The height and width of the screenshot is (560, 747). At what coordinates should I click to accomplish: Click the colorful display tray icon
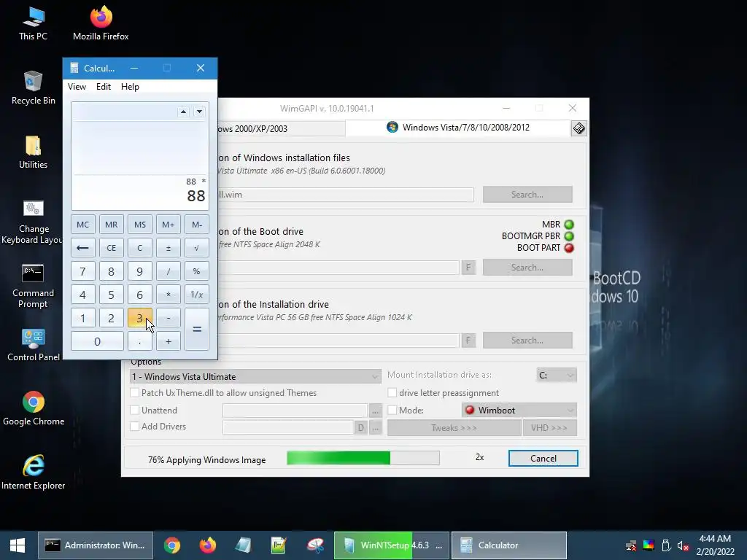pos(649,545)
